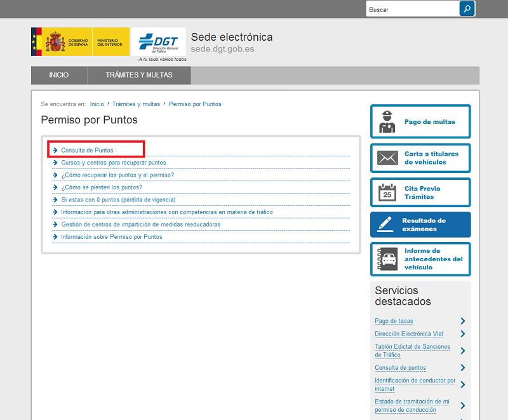Image resolution: width=508 pixels, height=420 pixels.
Task: Click the pencil icon for Resultado de exámenes
Action: point(387,224)
